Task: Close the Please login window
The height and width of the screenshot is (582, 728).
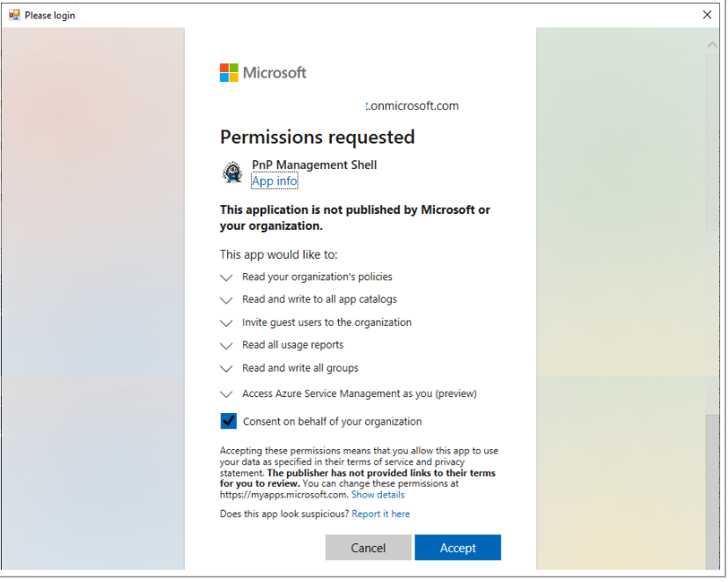Action: click(x=707, y=14)
